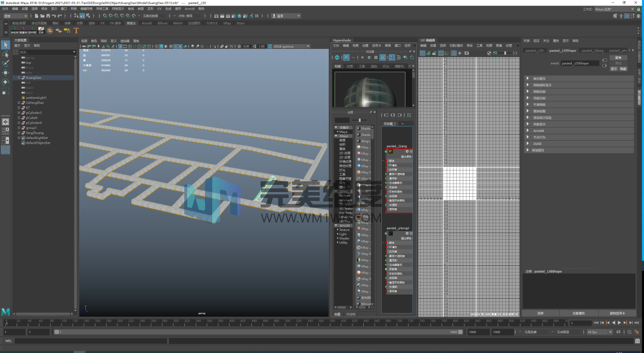Go to start of playback range
644x353 pixels.
coord(597,323)
